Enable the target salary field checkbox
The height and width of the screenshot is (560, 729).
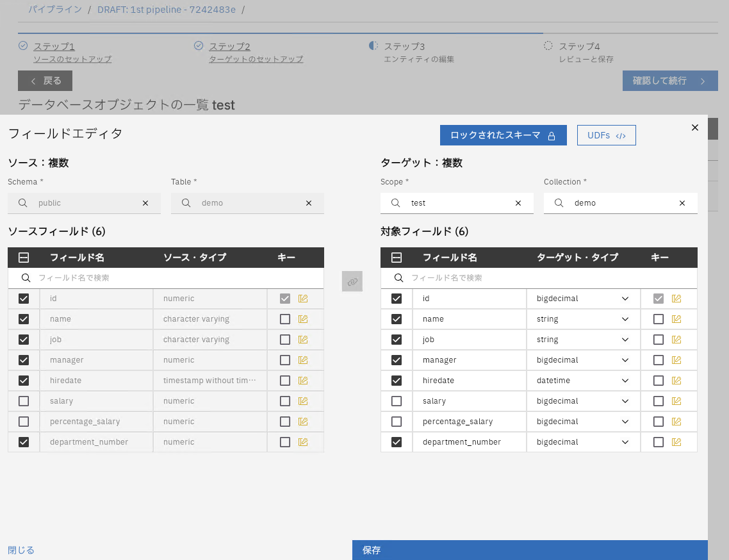click(397, 401)
